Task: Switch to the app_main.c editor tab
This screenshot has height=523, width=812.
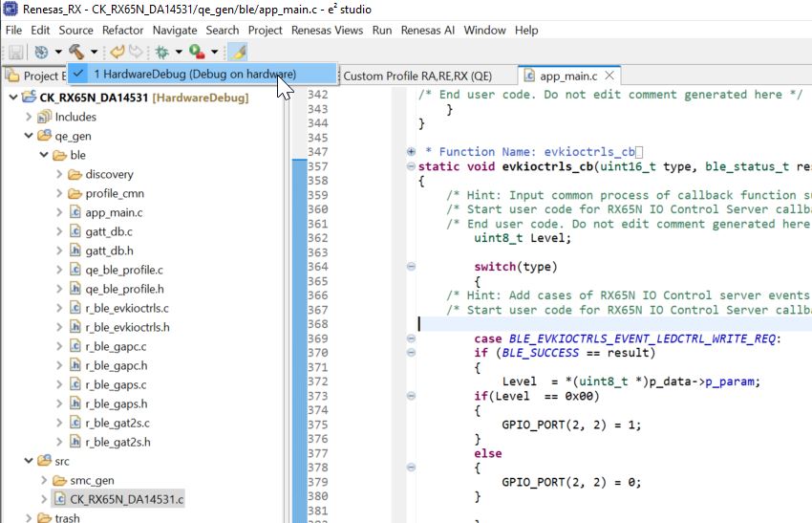Action: (568, 76)
